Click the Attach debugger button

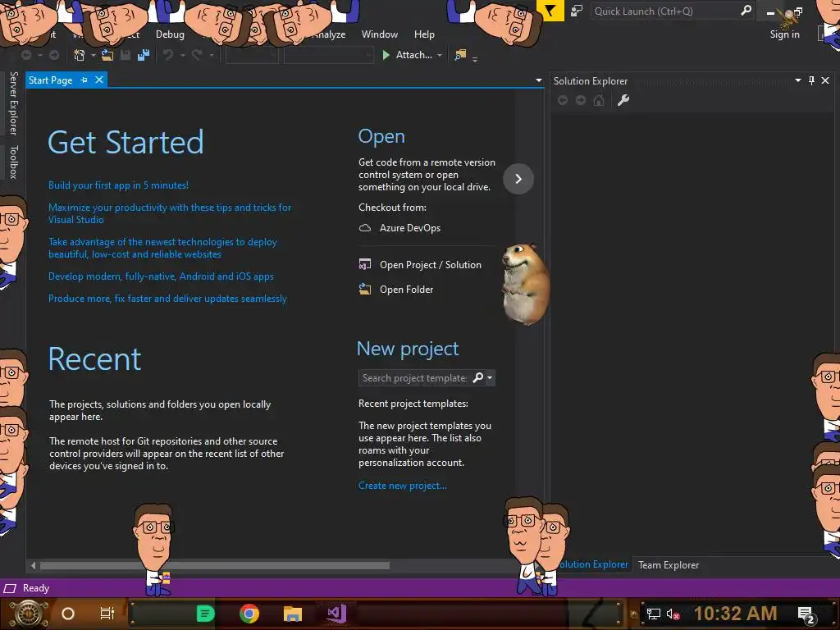[x=408, y=55]
